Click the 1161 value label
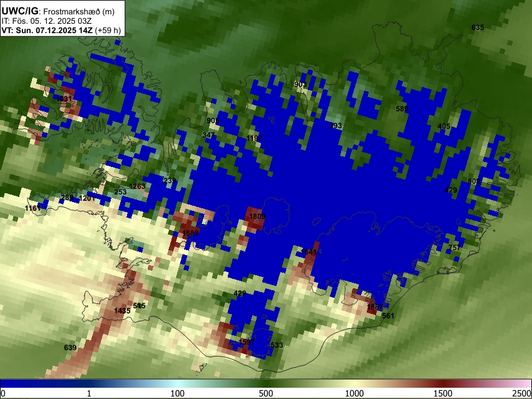This screenshot has width=532, height=399. (33, 208)
